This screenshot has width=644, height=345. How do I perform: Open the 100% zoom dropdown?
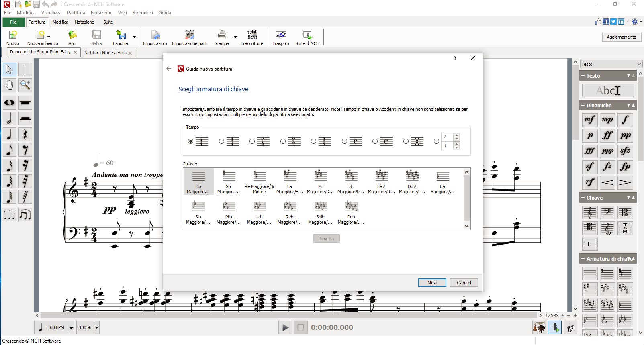pyautogui.click(x=96, y=328)
